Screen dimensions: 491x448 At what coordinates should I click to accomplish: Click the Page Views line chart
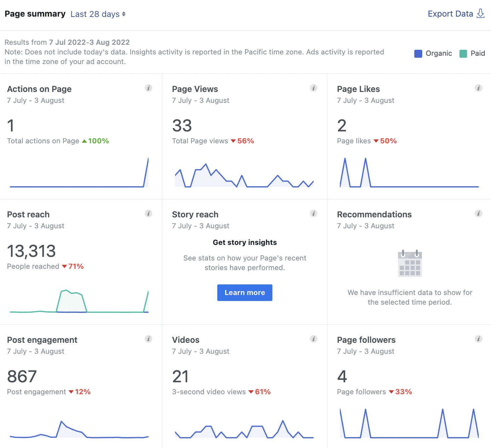(x=244, y=175)
